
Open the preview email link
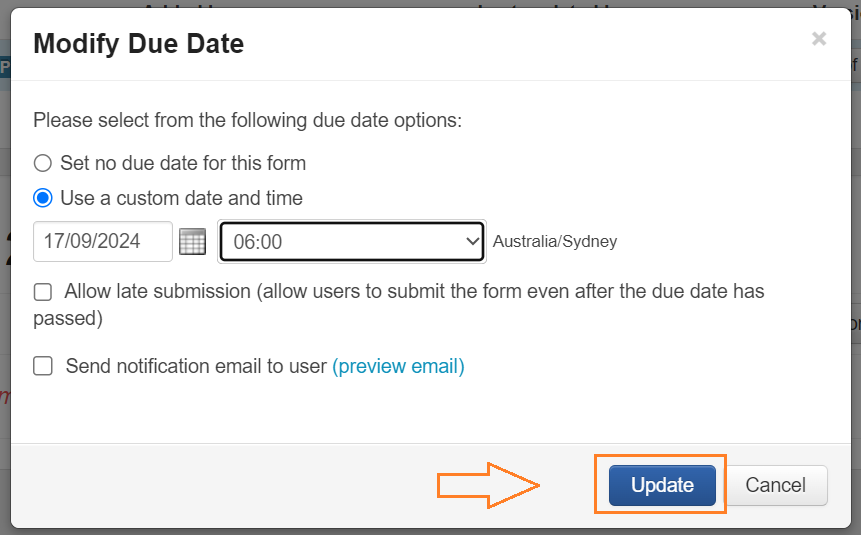pyautogui.click(x=398, y=366)
